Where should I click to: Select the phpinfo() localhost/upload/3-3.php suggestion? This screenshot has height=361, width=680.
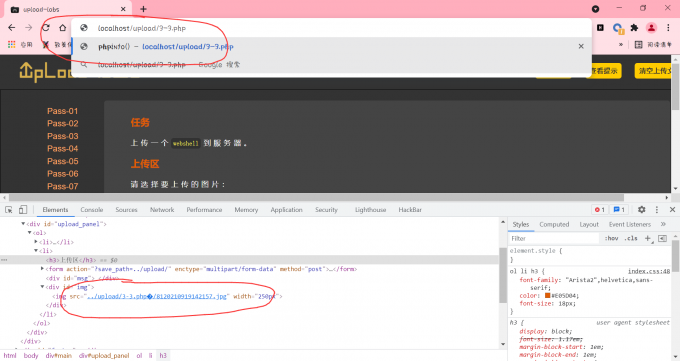[332, 46]
